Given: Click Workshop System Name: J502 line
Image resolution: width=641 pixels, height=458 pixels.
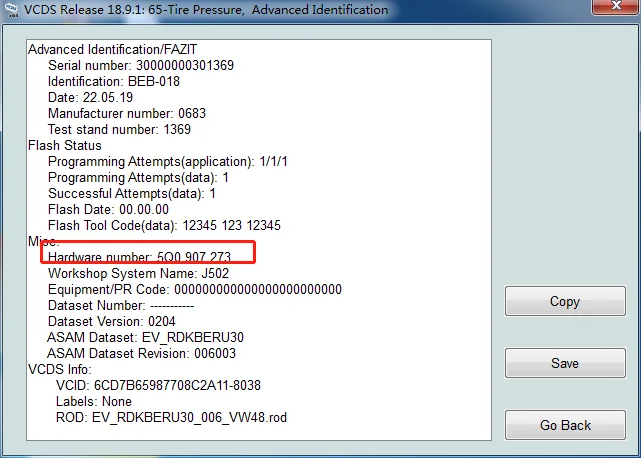Looking at the screenshot, I should (139, 273).
